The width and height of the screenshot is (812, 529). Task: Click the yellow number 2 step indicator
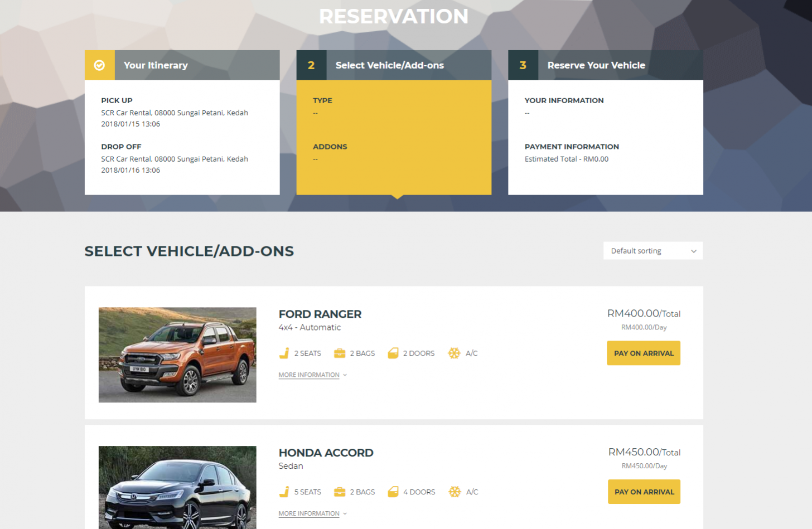coord(311,65)
